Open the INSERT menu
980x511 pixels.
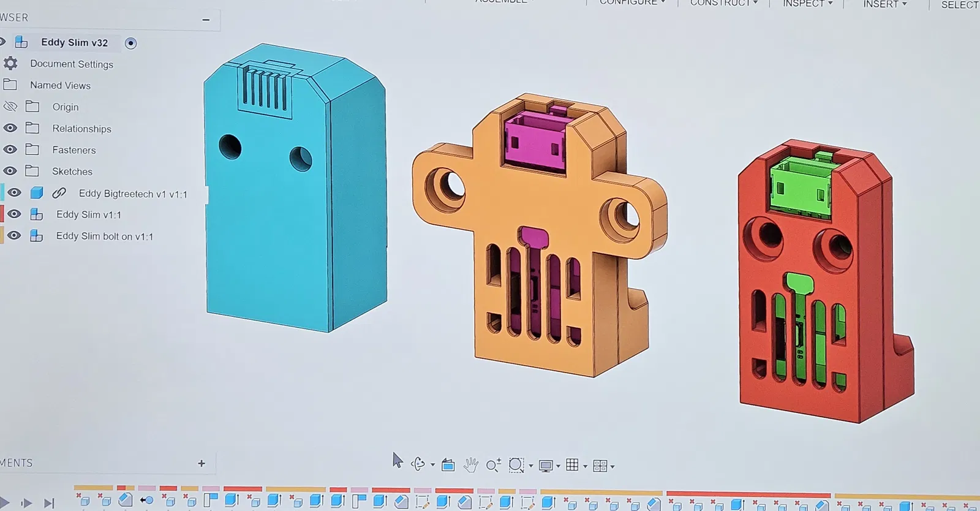coord(885,4)
